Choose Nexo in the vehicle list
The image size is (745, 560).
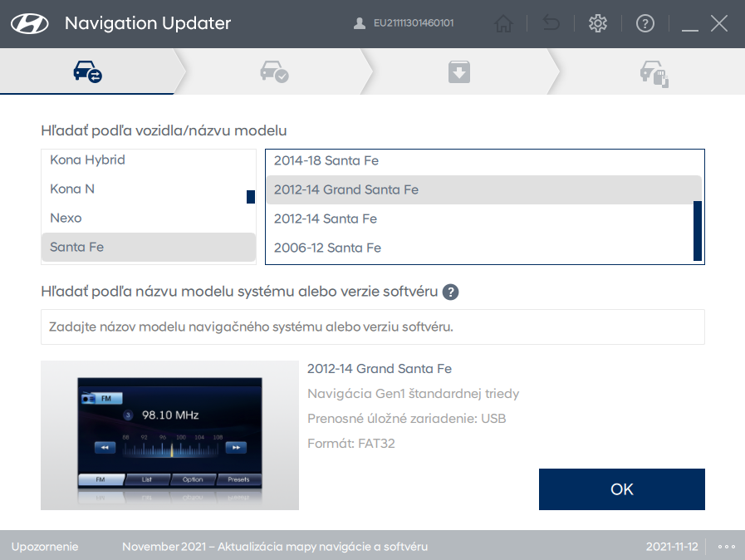coord(148,218)
